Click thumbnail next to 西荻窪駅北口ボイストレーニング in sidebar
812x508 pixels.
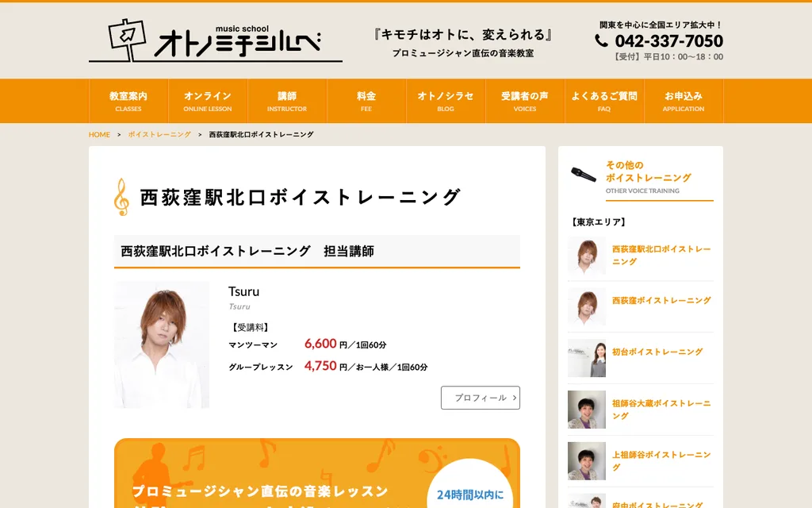587,256
